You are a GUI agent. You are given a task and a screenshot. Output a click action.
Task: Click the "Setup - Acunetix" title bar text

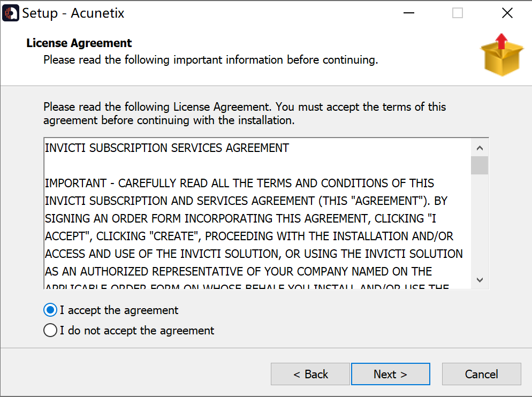73,13
